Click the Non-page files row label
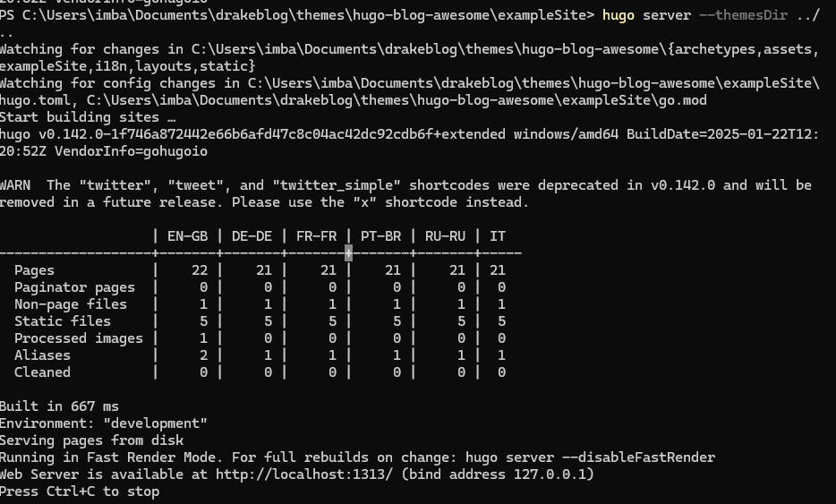This screenshot has width=836, height=504. (71, 304)
